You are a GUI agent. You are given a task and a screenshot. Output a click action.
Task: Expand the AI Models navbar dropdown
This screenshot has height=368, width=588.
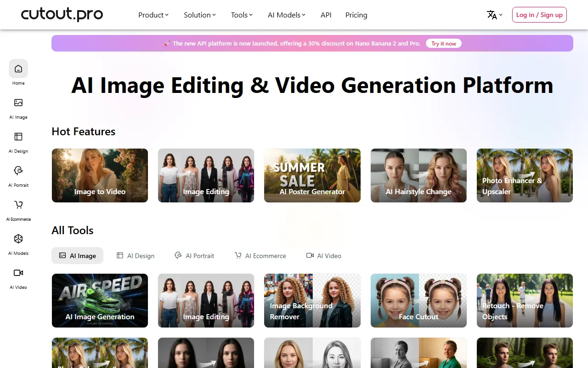(287, 15)
